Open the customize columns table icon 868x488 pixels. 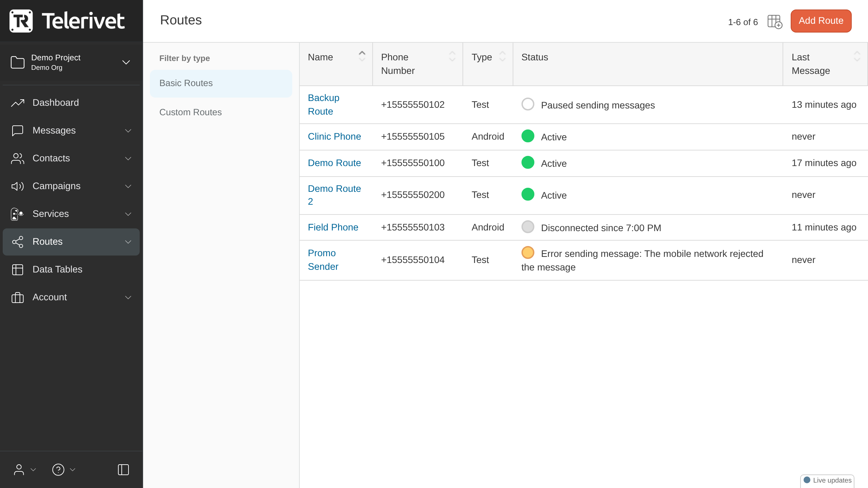pyautogui.click(x=775, y=22)
